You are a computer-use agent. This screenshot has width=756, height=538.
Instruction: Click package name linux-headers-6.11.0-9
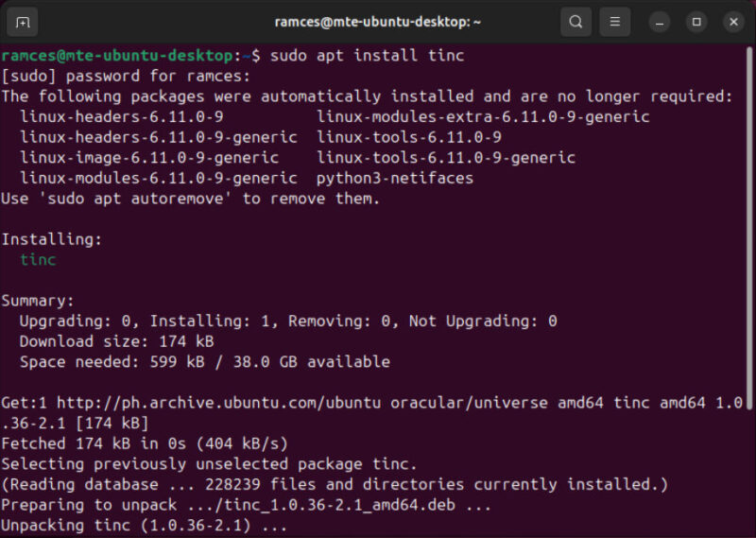click(x=122, y=116)
